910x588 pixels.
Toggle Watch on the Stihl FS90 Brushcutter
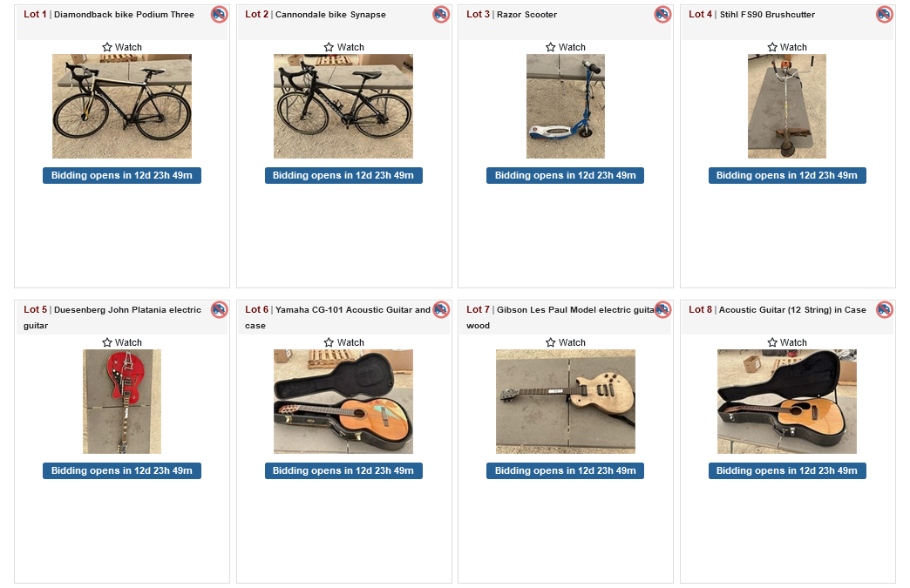tap(786, 47)
